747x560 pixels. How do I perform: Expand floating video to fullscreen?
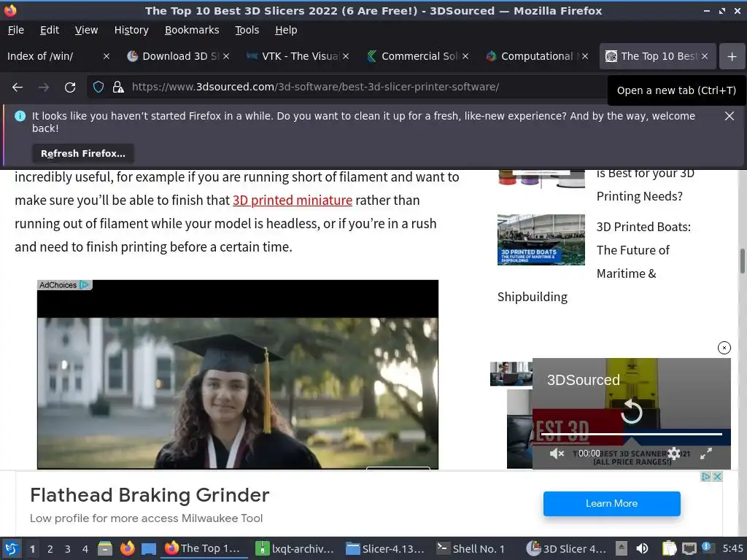coord(706,454)
